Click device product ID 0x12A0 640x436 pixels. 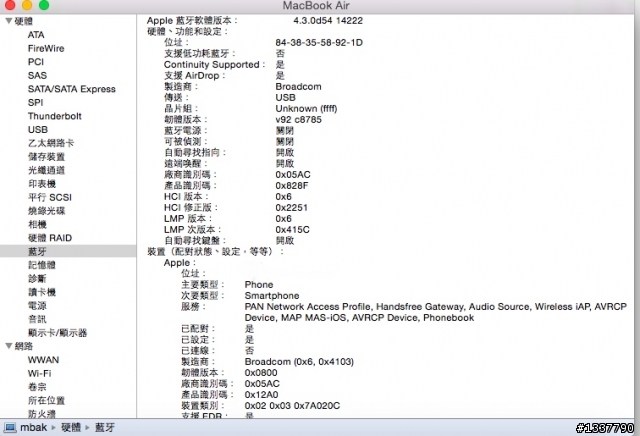click(x=261, y=395)
